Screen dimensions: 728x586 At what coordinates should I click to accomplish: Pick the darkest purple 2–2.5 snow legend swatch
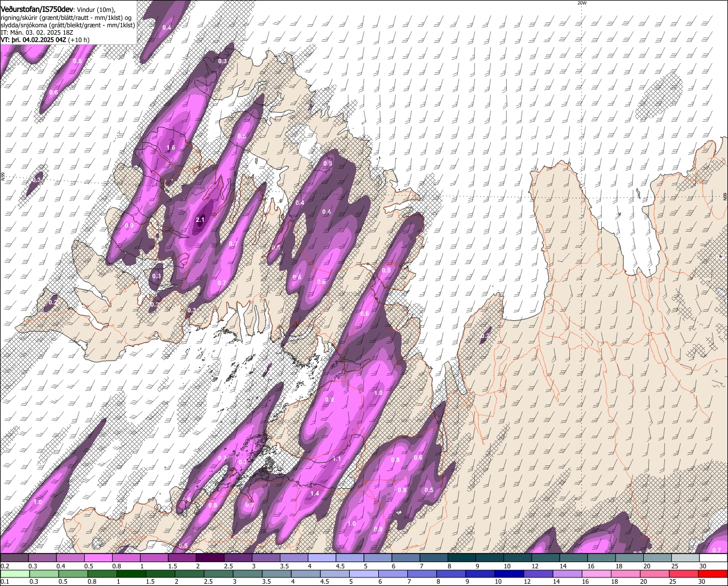[x=210, y=558]
